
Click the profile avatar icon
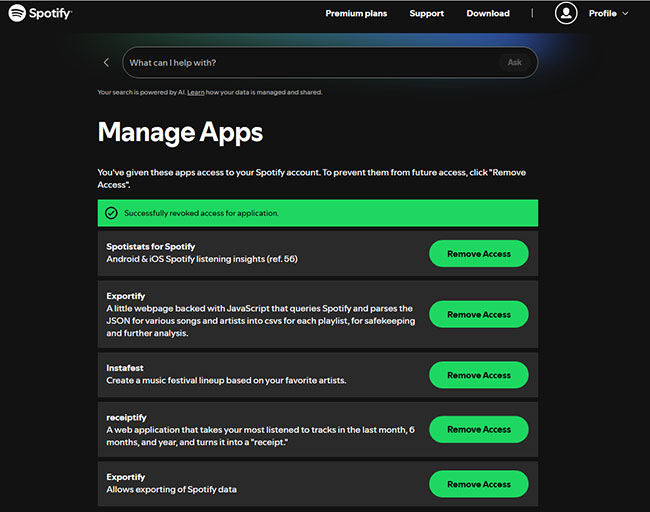pos(566,13)
